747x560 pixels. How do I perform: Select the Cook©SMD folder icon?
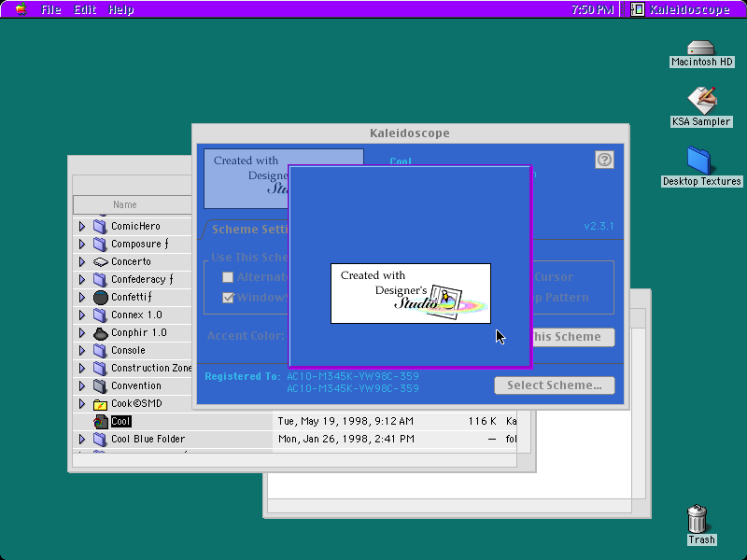(x=100, y=404)
